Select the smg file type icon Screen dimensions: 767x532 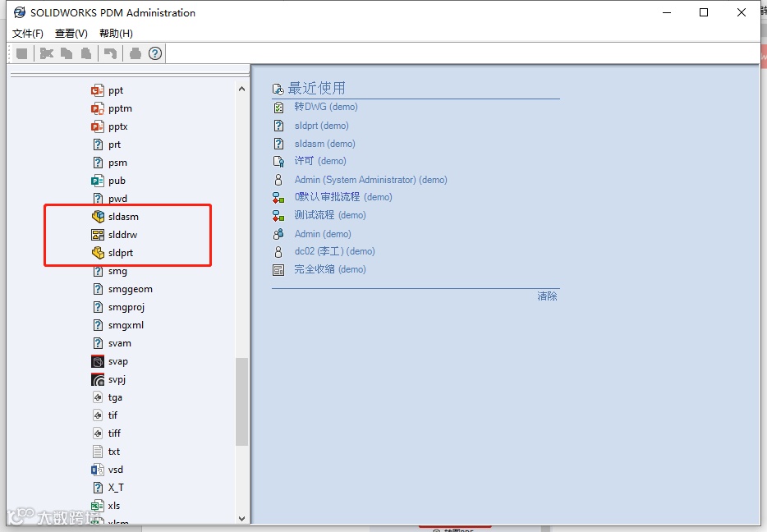pos(98,271)
